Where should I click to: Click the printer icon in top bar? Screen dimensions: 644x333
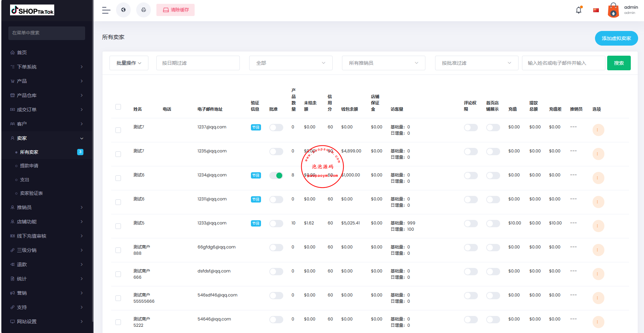(x=144, y=10)
